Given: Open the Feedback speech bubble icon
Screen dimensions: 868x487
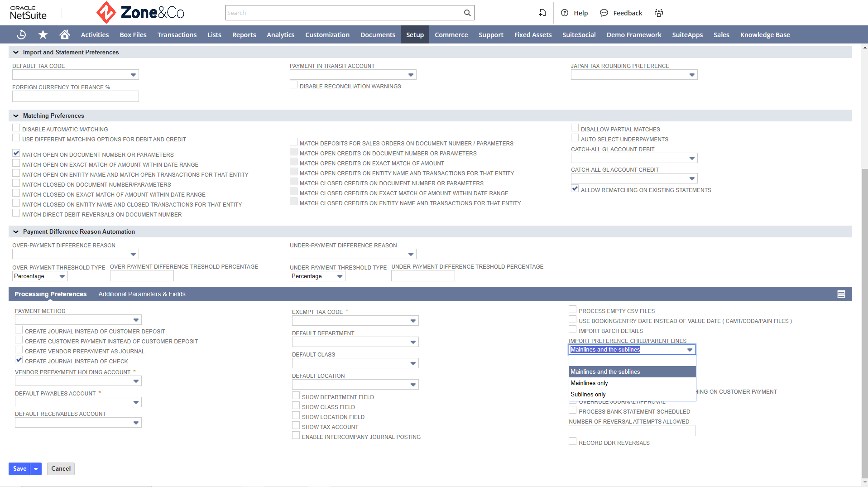Looking at the screenshot, I should [x=604, y=13].
